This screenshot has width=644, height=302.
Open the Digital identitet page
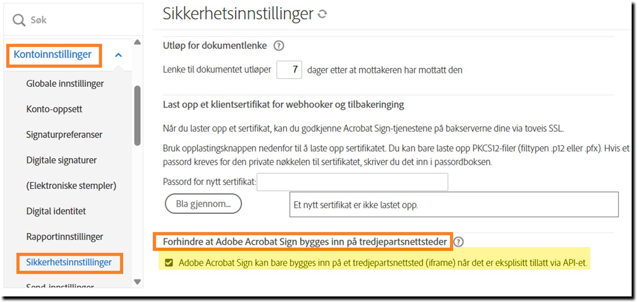[56, 211]
